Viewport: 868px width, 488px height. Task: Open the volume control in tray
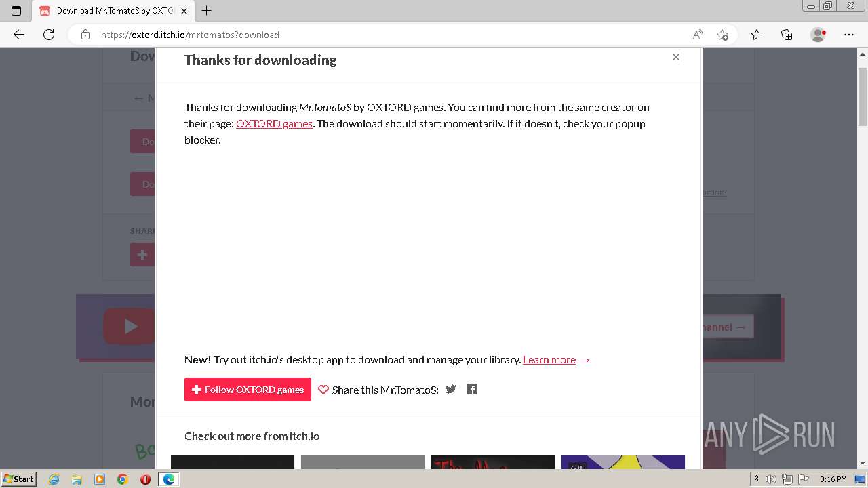pos(771,479)
